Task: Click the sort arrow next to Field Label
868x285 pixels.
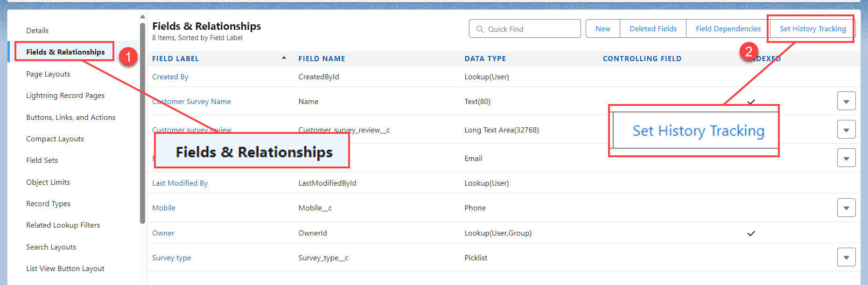Action: [x=284, y=58]
